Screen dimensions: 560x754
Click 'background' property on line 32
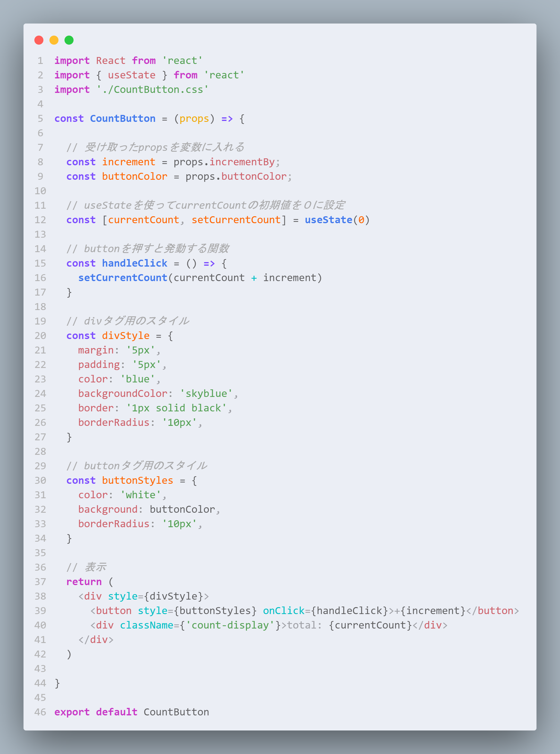click(108, 509)
